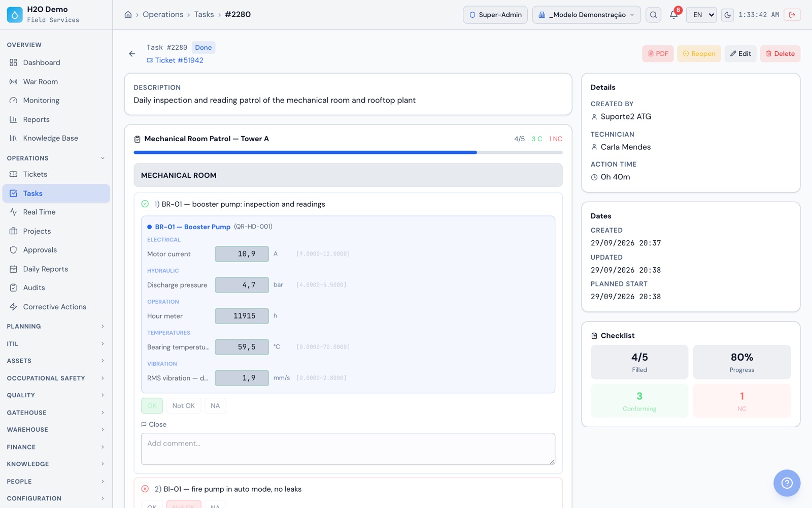Mark item 1 as Not OK
The height and width of the screenshot is (508, 812).
(183, 405)
